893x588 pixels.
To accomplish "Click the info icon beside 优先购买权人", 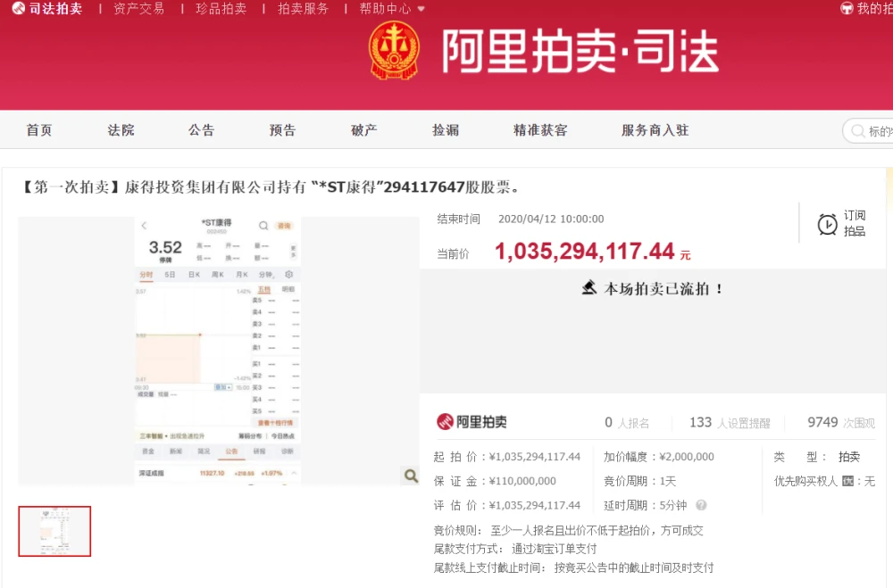I will 848,482.
